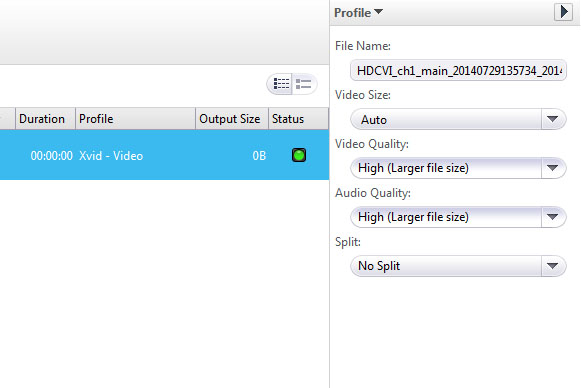Sort by Output Size column header
Viewport: 581px width, 388px height.
point(232,119)
